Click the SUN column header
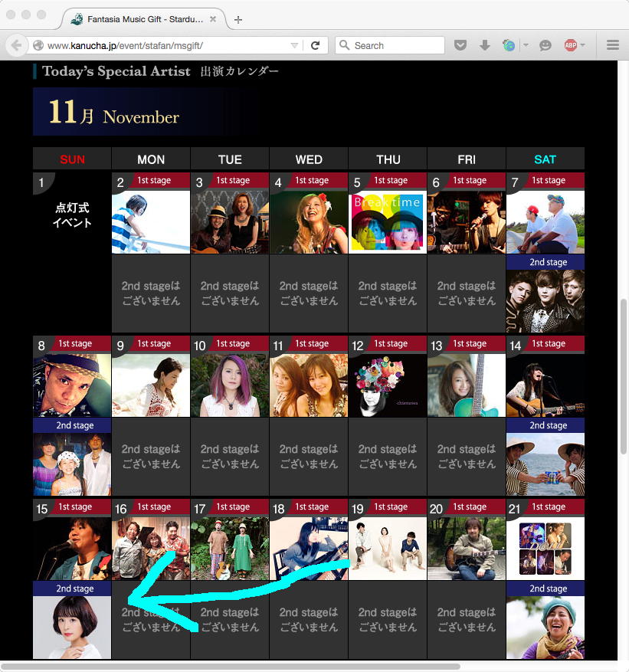 72,159
